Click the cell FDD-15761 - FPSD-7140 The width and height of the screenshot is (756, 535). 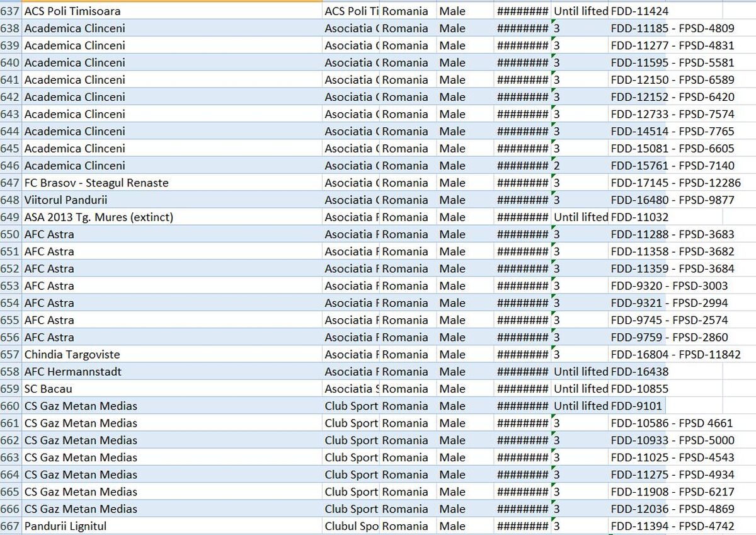[x=672, y=165]
